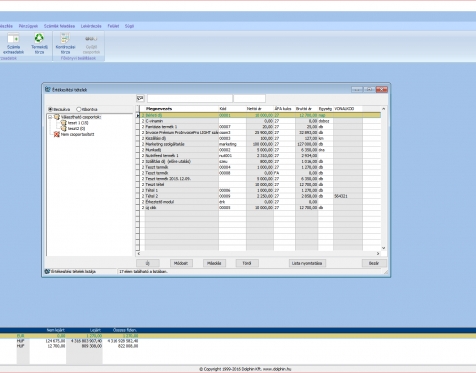
Task: Click the wide search input field
Action: pyautogui.click(x=190, y=98)
